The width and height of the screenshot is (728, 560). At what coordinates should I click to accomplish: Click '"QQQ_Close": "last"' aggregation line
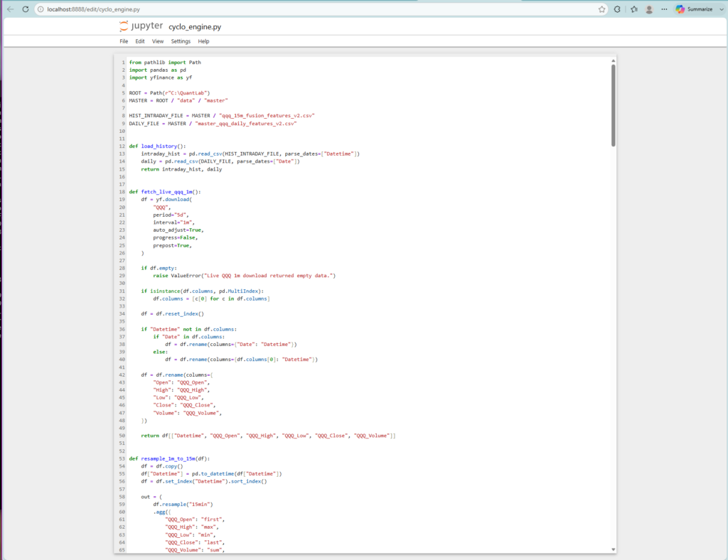click(x=195, y=542)
